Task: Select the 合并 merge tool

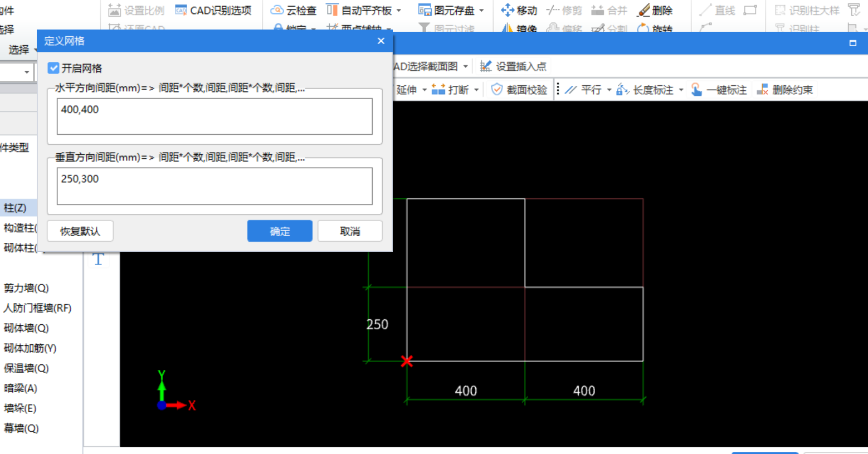Action: tap(609, 10)
